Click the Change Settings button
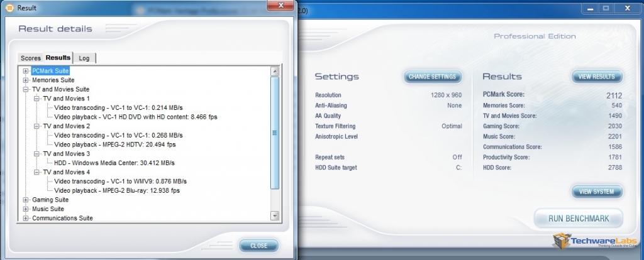Viewport: 644px width, 260px height. pyautogui.click(x=432, y=77)
